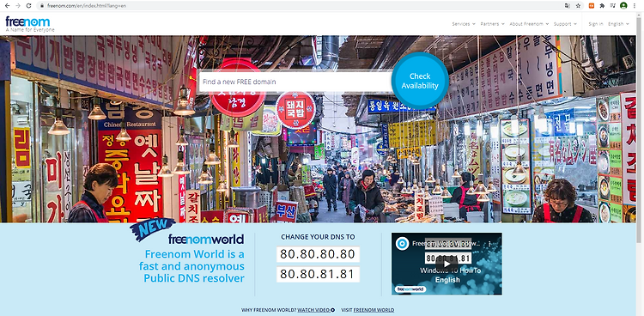Click the freenom.com address bar URL
Viewport: 644px width, 316px height.
(x=87, y=6)
